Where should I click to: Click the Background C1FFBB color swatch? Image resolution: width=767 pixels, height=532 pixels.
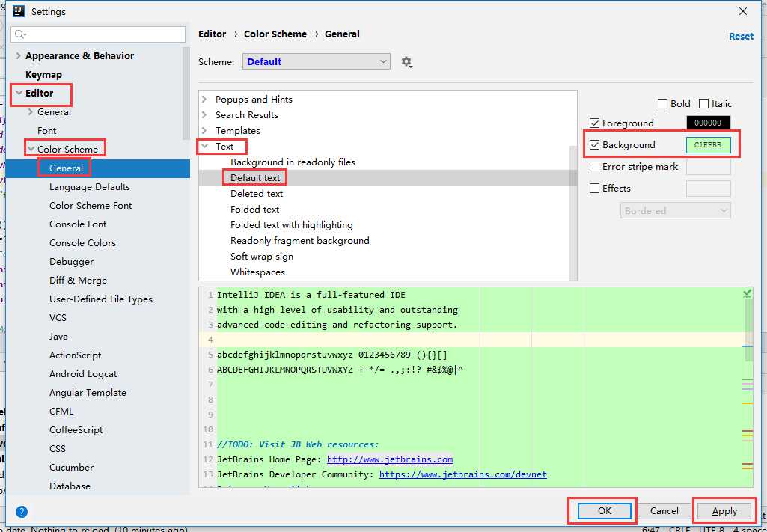[709, 145]
